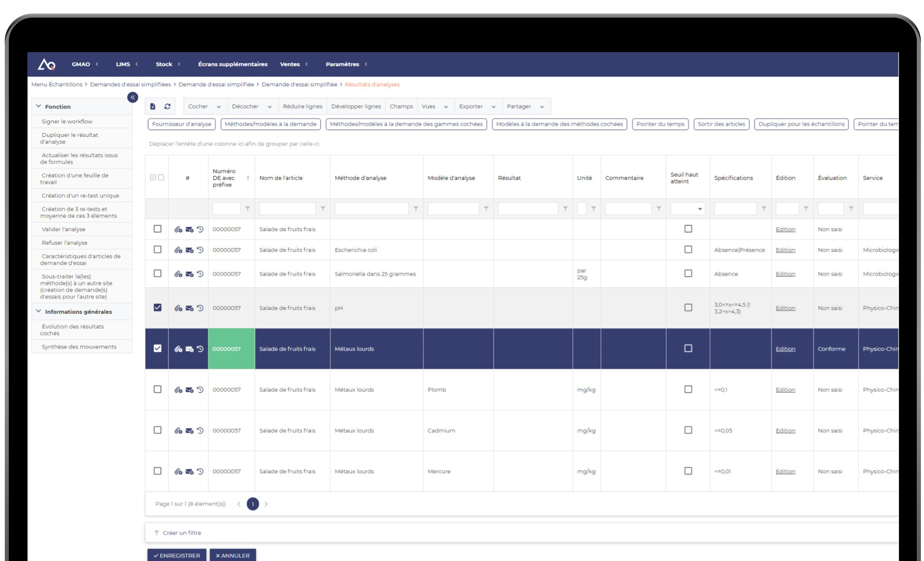Click Pointer du temps button
This screenshot has height=561, width=924.
(660, 124)
